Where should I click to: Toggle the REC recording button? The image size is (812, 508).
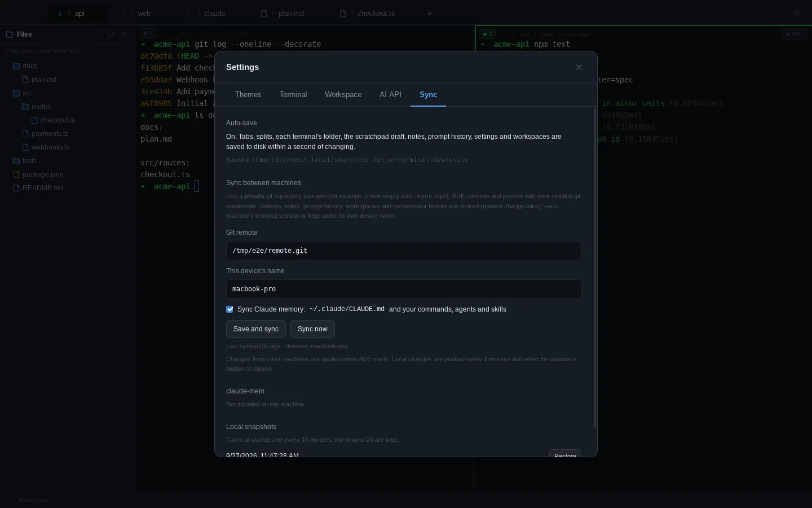(795, 34)
